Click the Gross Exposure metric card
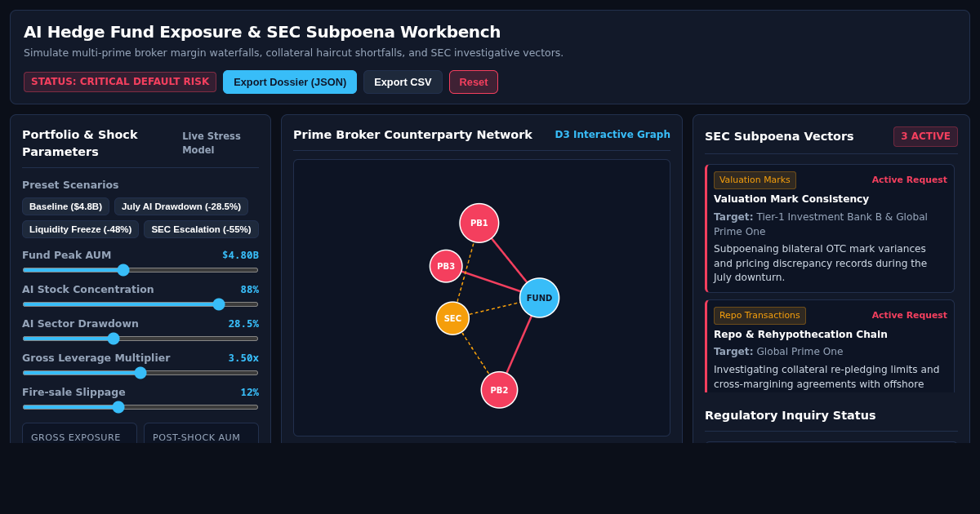 (79, 433)
